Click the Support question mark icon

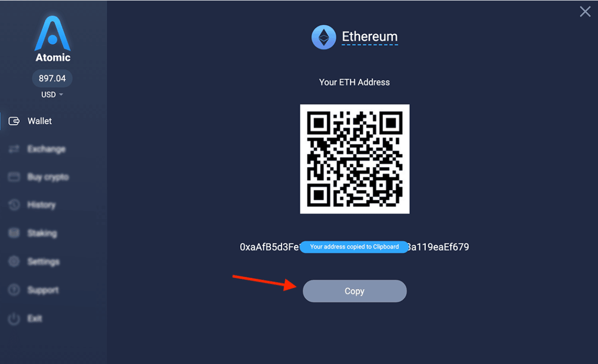pyautogui.click(x=14, y=290)
